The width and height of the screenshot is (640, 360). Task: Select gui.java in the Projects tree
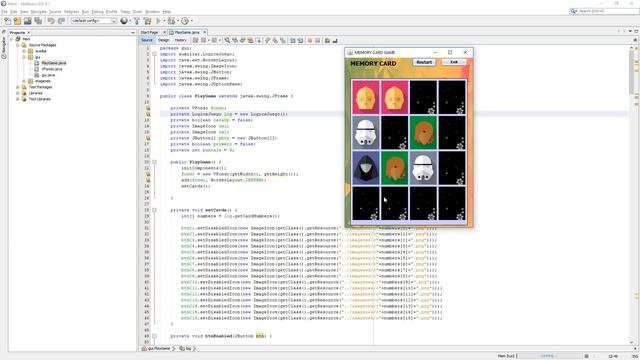point(48,75)
